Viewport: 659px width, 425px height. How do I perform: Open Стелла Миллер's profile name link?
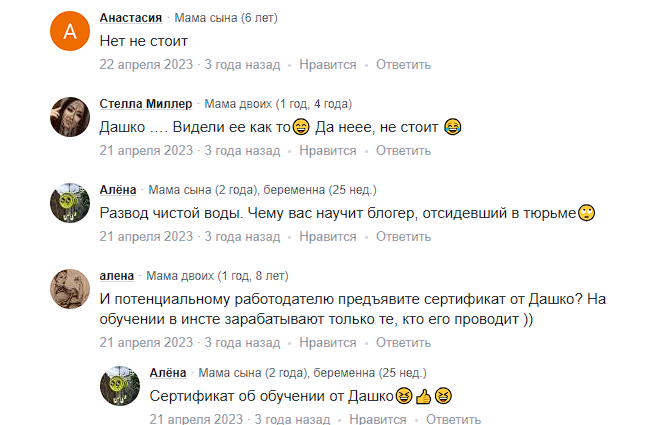[x=146, y=104]
